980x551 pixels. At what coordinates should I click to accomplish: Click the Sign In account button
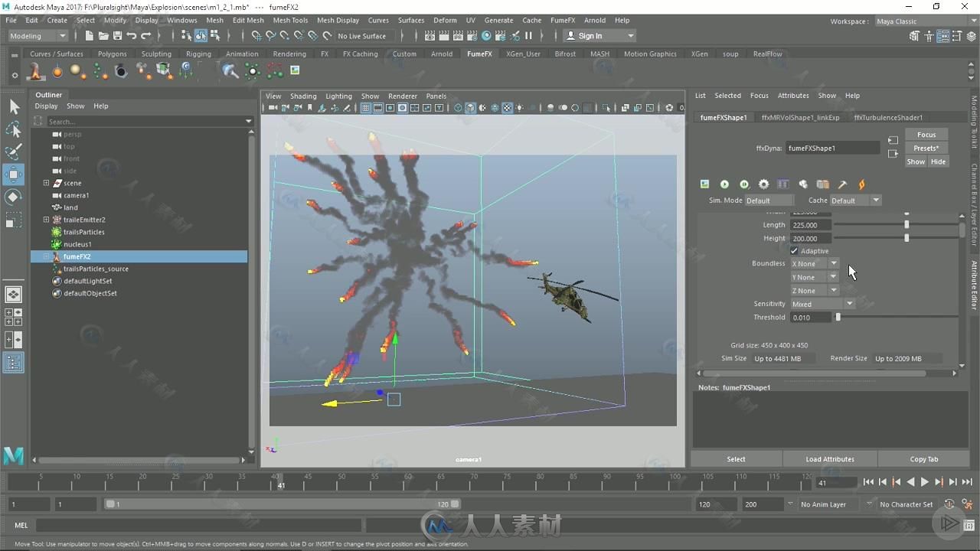(x=599, y=36)
